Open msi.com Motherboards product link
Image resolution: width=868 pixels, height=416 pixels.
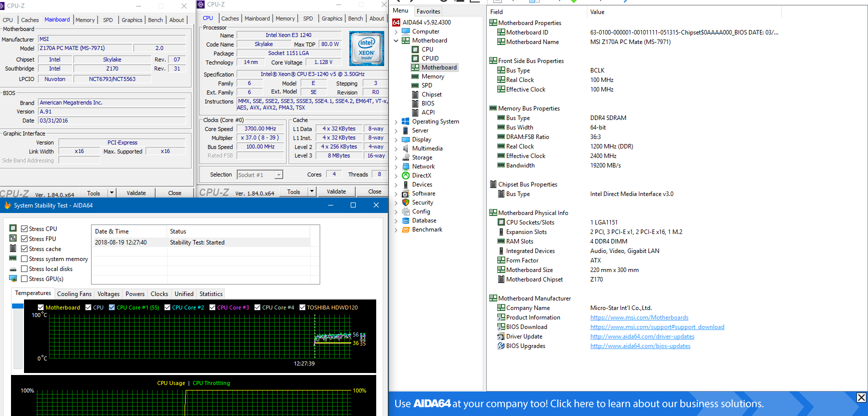point(639,317)
